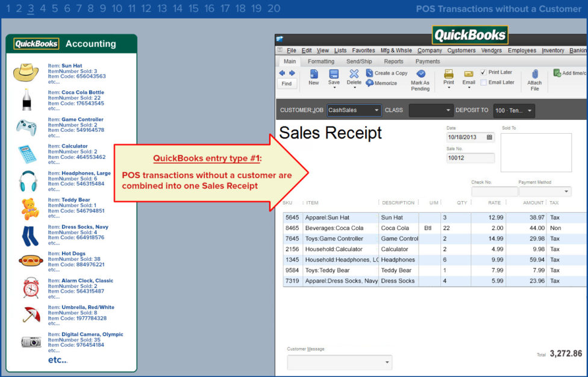Click the Alarm Clock item image
588x377 pixels.
(x=31, y=288)
